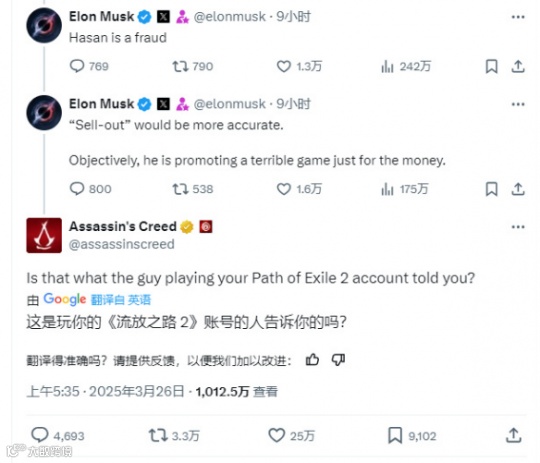This screenshot has width=540, height=463.
Task: Open Elon Musk's avatar on first tweet
Action: click(44, 25)
